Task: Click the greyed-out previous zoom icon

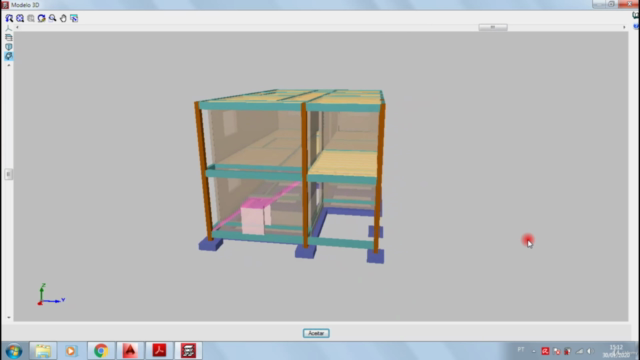Action: (31, 18)
